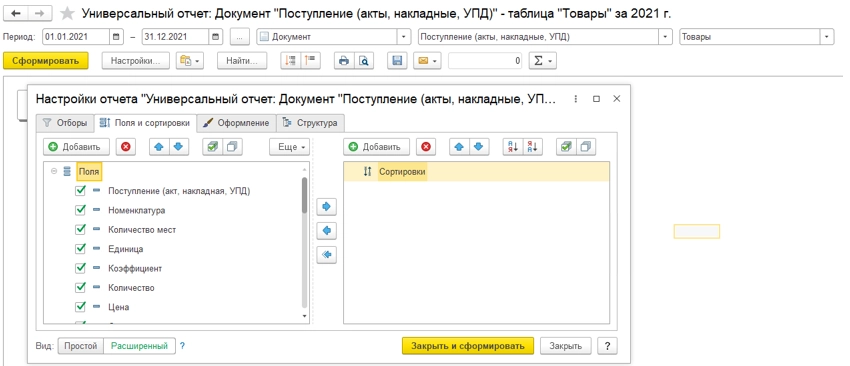Switch to the Оформление tab

(x=236, y=123)
